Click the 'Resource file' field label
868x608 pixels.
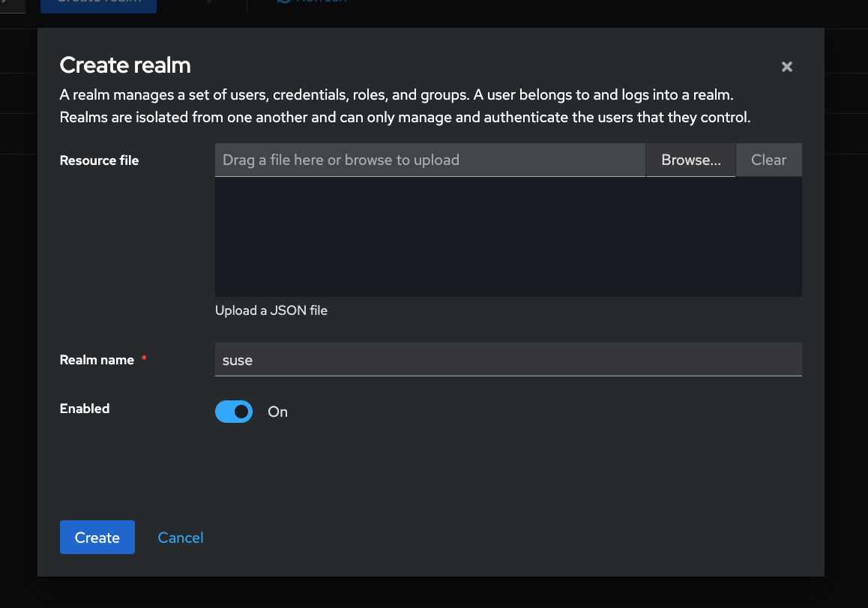(99, 160)
